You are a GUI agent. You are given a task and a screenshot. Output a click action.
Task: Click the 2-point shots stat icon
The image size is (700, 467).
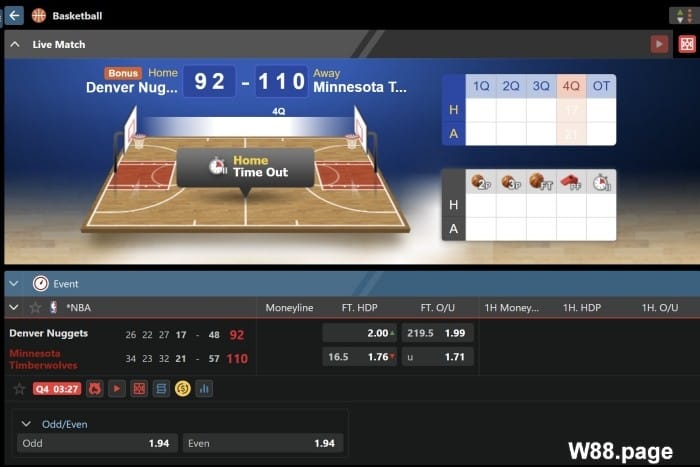[x=481, y=182]
